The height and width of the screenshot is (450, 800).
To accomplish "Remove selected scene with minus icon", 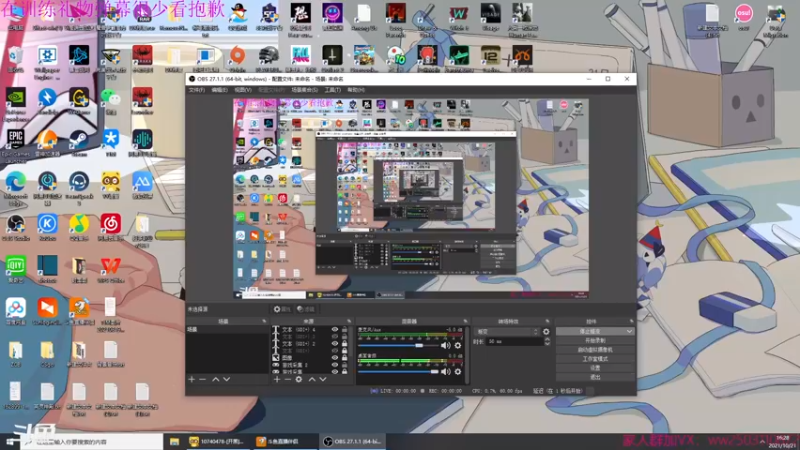I will (203, 380).
